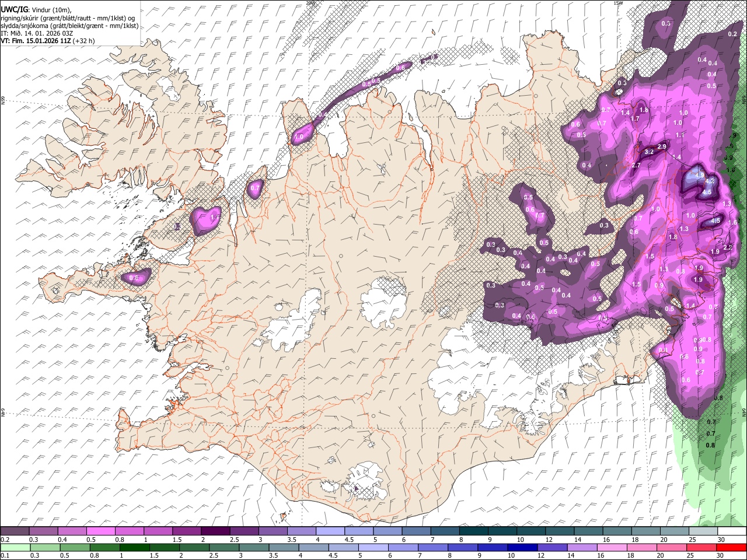Click the '64N' latitude label at right edge

click(743, 412)
